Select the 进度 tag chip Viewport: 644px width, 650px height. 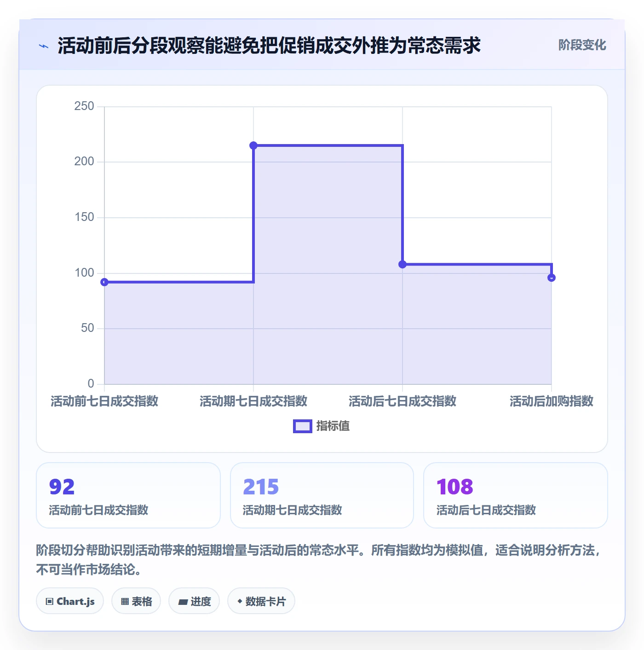tap(194, 601)
